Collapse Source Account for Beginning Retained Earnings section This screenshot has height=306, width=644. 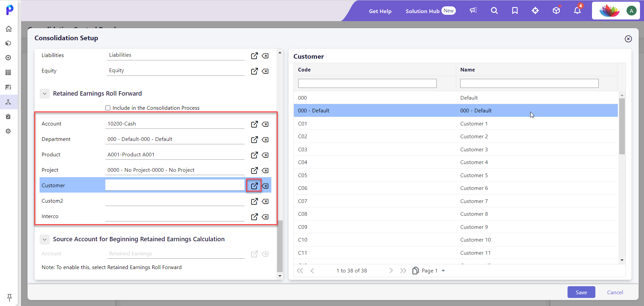pyautogui.click(x=45, y=239)
